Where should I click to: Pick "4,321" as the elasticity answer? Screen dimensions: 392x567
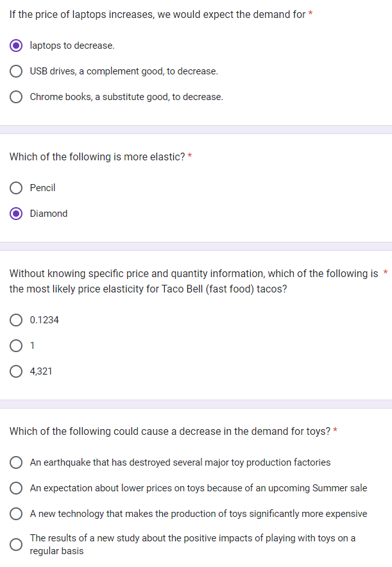coord(40,371)
